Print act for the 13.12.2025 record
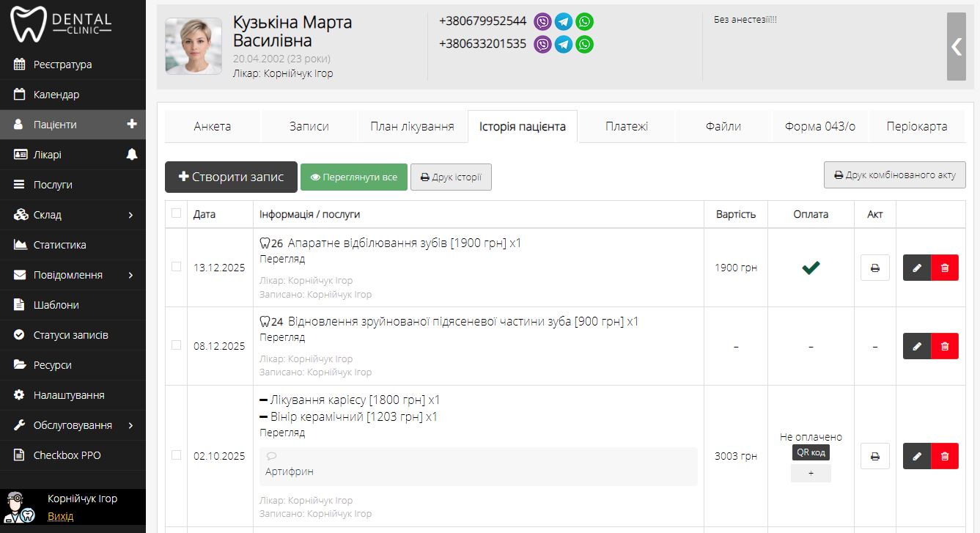980x533 pixels. pos(874,268)
